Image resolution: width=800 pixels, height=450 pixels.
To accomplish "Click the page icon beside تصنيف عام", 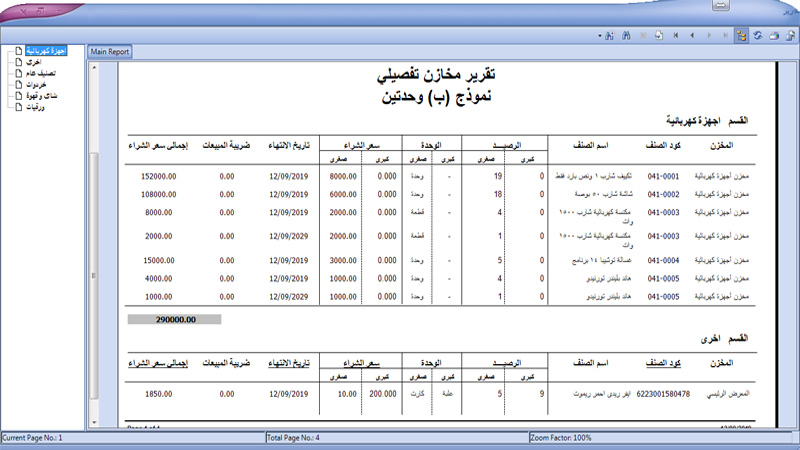I will [x=19, y=73].
